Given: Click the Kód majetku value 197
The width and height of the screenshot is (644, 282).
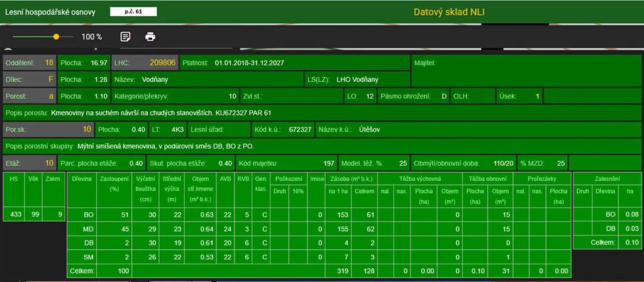Looking at the screenshot, I should pos(328,163).
